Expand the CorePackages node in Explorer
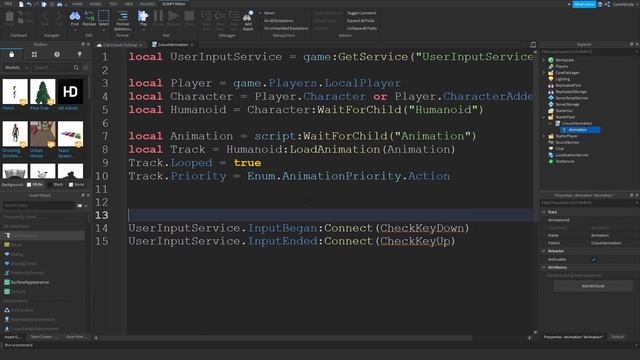 544,73
